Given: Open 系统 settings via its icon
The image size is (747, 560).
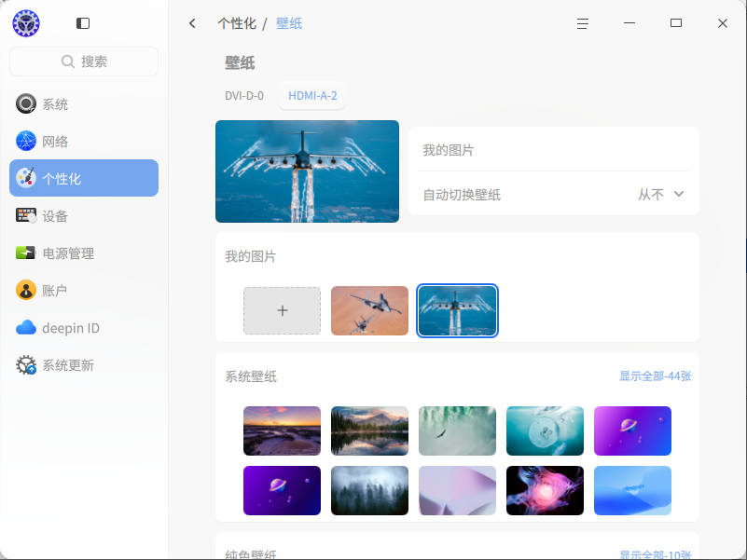Looking at the screenshot, I should pyautogui.click(x=26, y=103).
